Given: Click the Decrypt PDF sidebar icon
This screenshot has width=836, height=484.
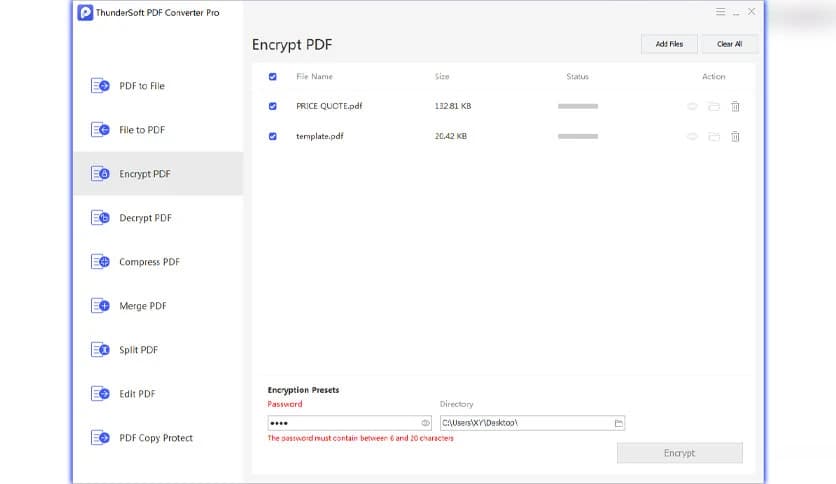Looking at the screenshot, I should (100, 217).
